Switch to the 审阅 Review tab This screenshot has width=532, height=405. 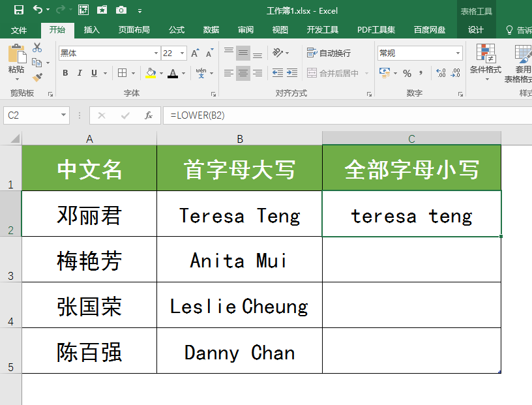tap(246, 30)
